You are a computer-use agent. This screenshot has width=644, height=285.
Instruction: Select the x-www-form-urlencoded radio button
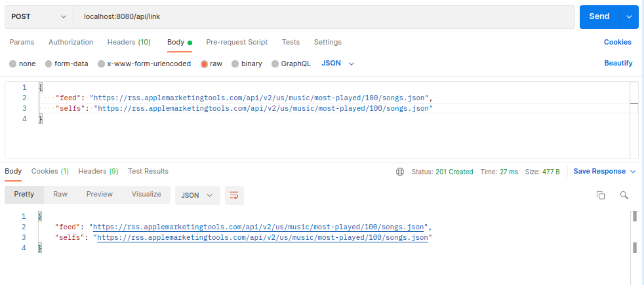[x=101, y=64]
